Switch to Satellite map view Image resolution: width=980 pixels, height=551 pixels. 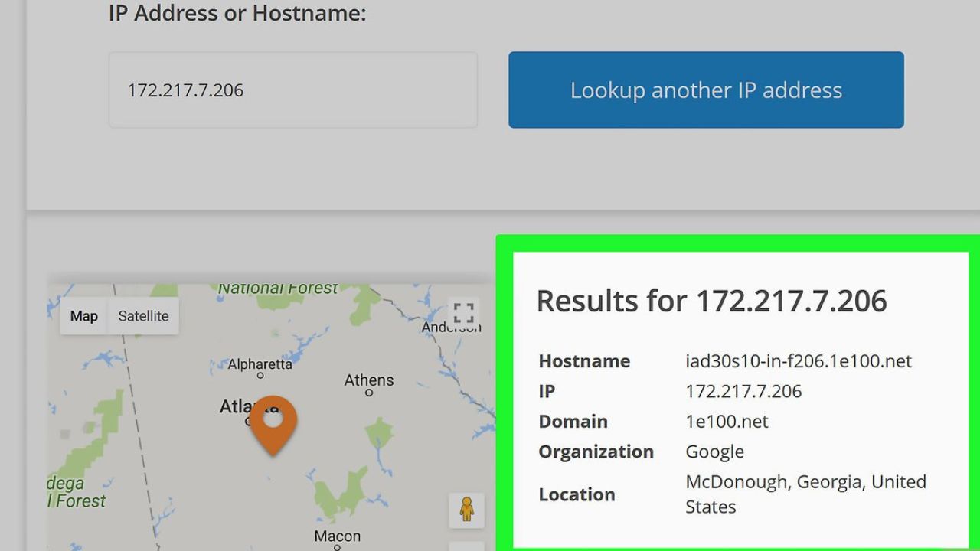coord(143,316)
